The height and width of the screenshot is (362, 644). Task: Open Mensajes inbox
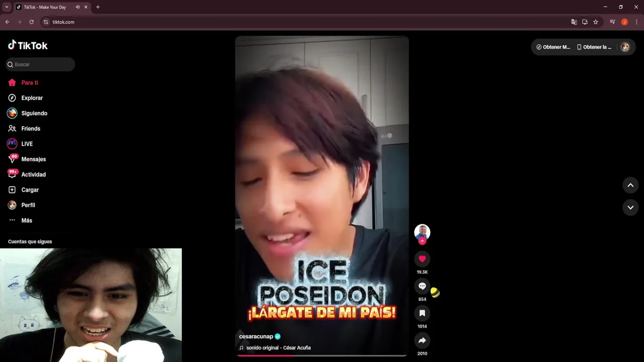point(27,159)
